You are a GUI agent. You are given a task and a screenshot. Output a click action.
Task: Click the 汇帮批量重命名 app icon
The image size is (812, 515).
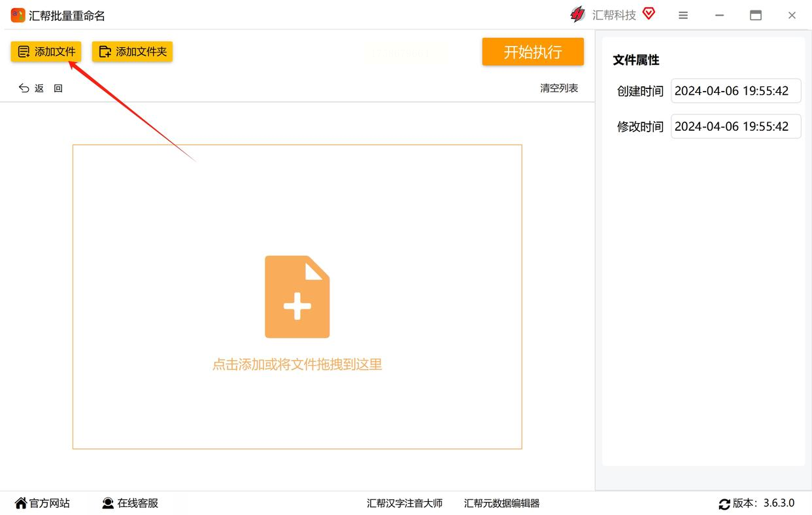pos(18,15)
